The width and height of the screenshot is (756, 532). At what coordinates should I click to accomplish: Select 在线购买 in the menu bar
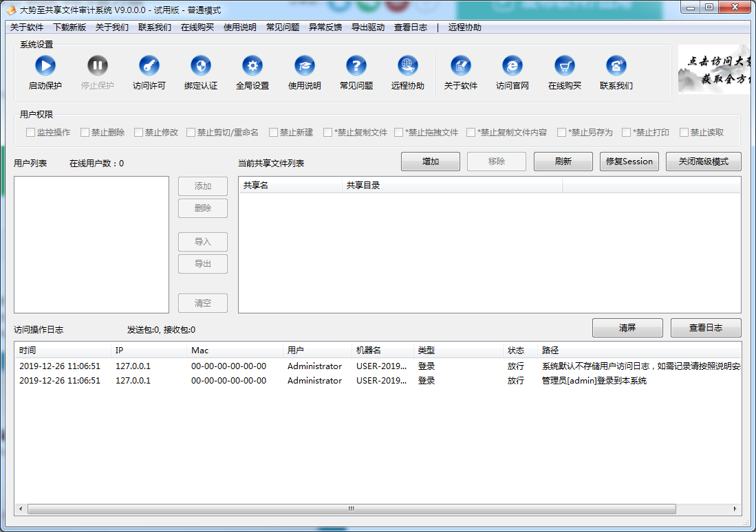197,27
